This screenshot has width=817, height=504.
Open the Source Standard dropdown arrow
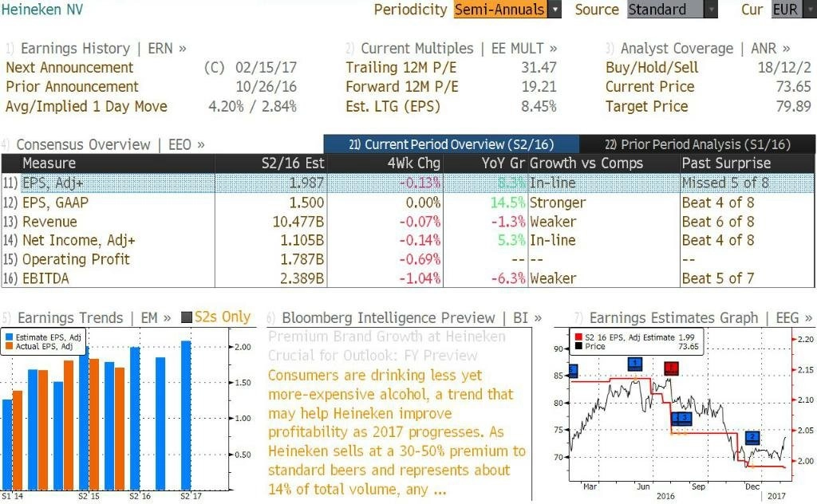pos(711,10)
